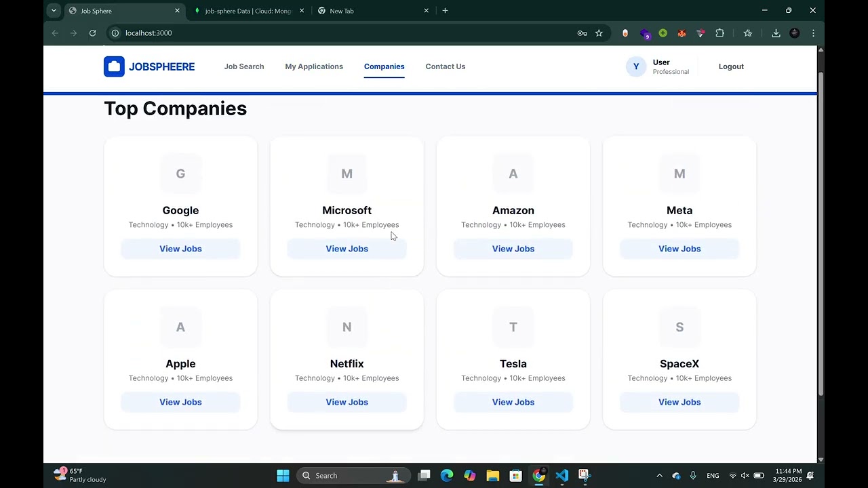Select the Companies nav tab

click(384, 66)
